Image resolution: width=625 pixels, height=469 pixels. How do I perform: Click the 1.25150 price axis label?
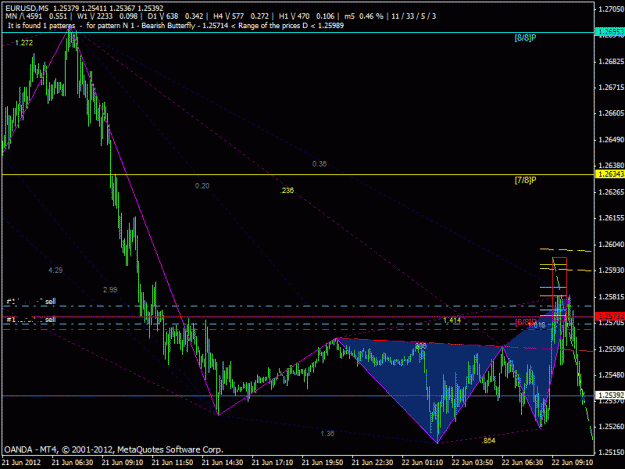(x=611, y=453)
